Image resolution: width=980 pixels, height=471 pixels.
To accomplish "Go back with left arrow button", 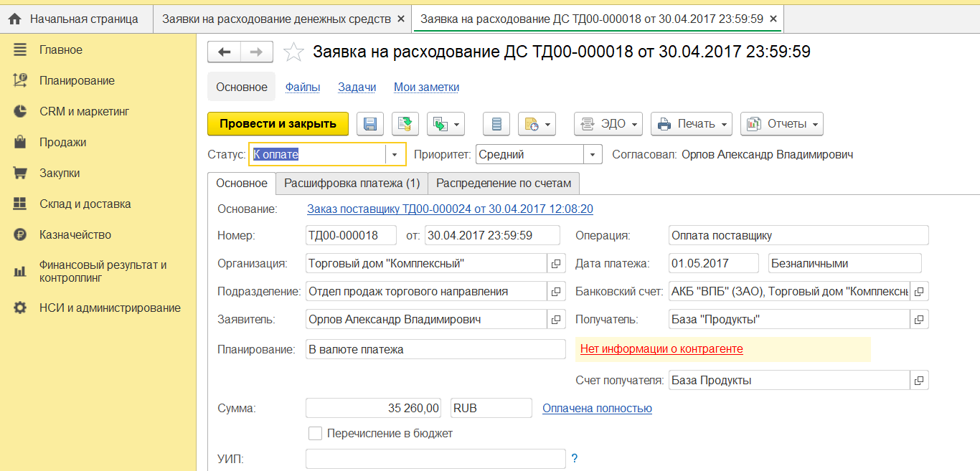I will tap(225, 52).
